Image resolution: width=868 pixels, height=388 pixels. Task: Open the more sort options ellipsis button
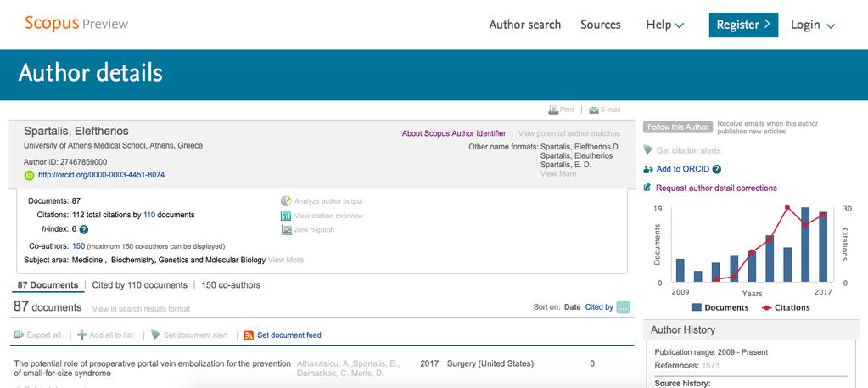click(624, 307)
